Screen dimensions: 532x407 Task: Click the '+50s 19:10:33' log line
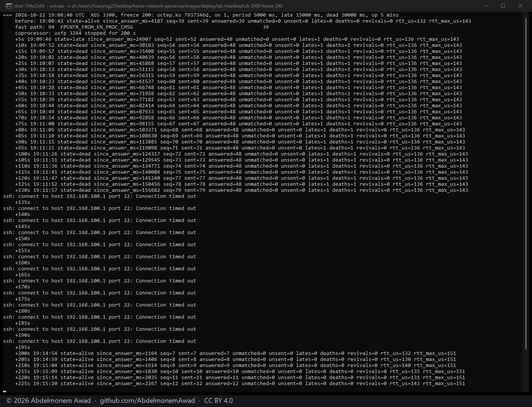[239, 94]
